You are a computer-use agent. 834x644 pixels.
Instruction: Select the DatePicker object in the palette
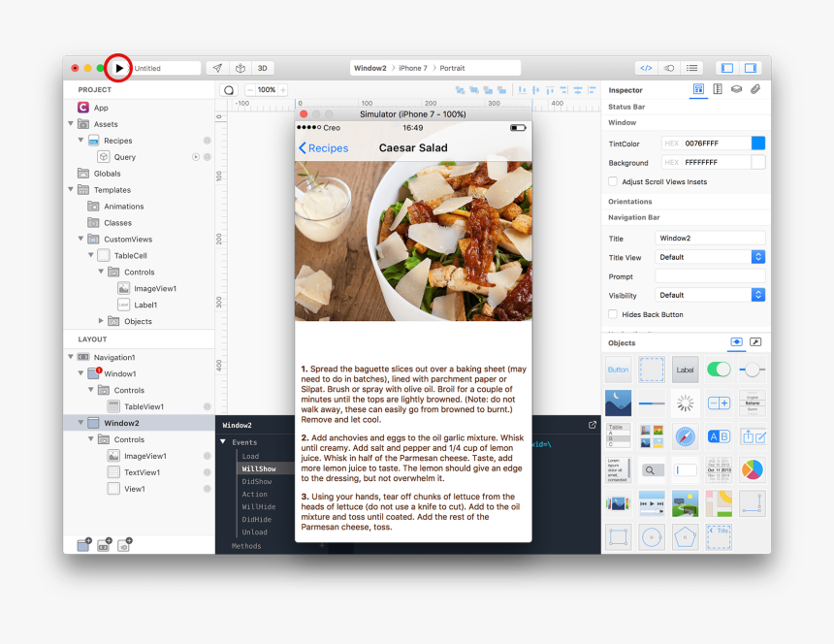tap(721, 469)
